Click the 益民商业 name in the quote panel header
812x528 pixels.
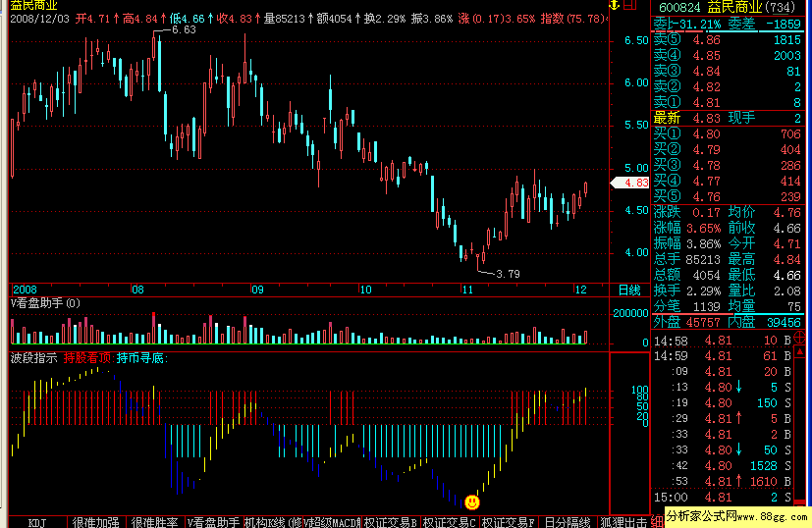point(734,7)
